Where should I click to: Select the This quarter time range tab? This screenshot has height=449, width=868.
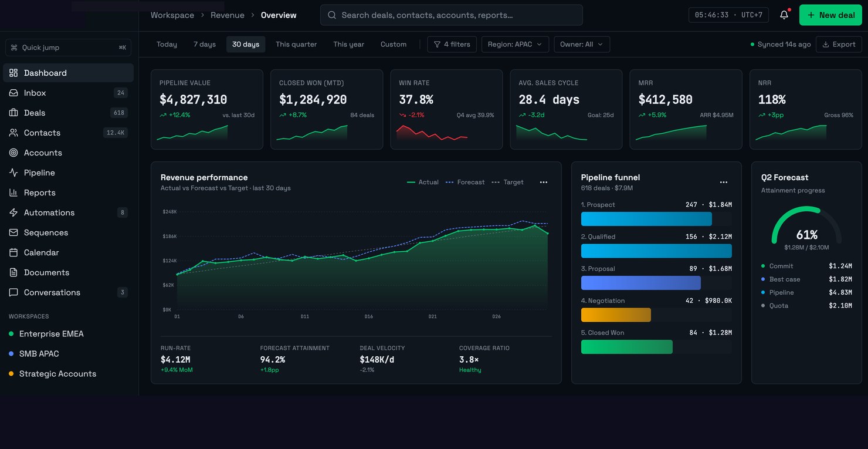coord(296,45)
